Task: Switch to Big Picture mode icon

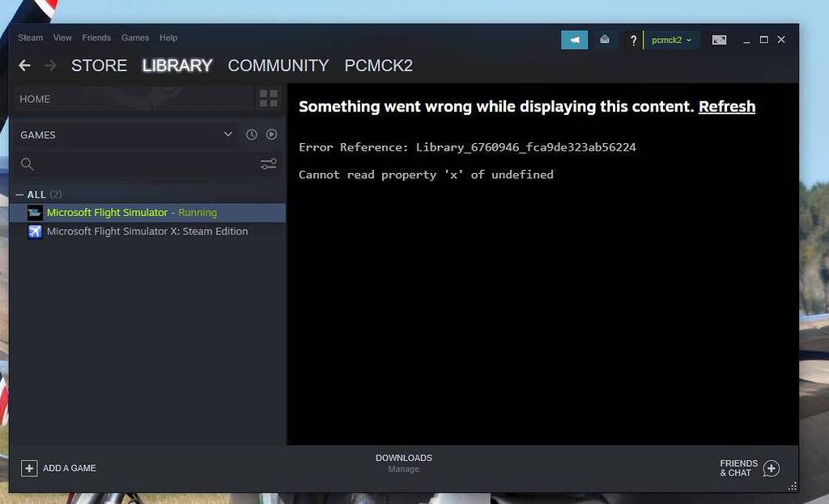Action: [x=719, y=40]
